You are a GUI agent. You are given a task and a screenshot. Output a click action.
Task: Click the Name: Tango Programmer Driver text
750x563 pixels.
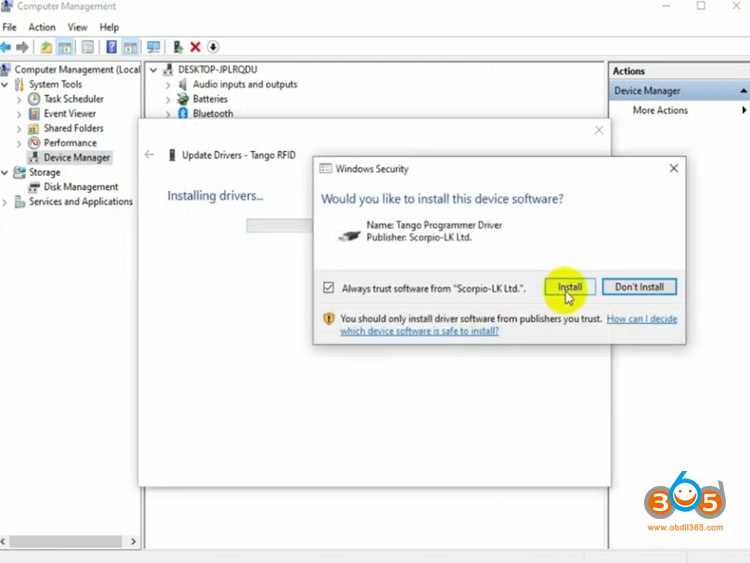[434, 225]
